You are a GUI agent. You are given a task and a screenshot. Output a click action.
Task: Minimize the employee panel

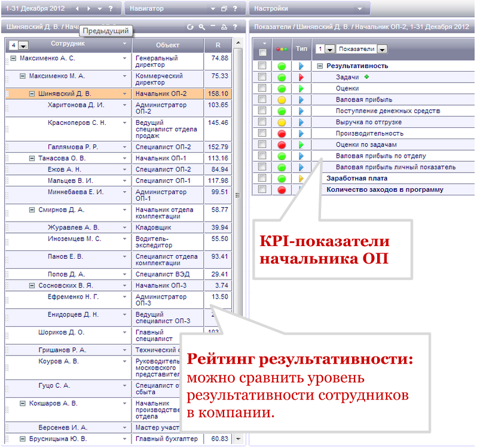pyautogui.click(x=213, y=26)
